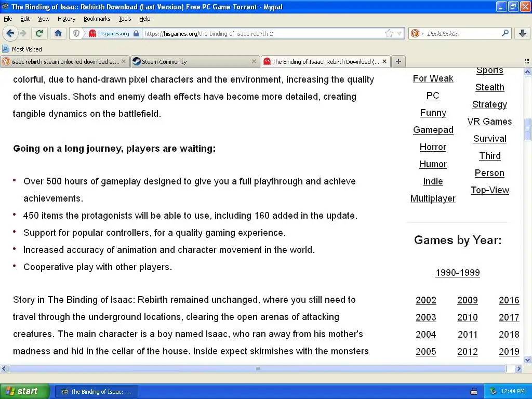This screenshot has width=532, height=399.
Task: Open games from year 2004
Action: pos(426,334)
